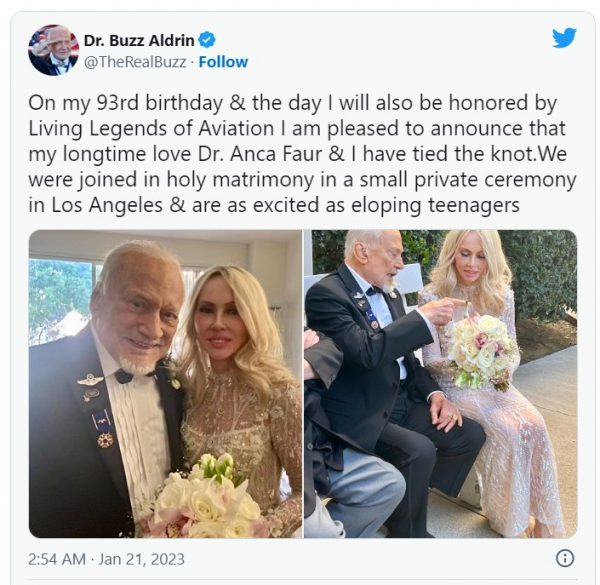Open the right photo of the seated couple

[x=440, y=384]
